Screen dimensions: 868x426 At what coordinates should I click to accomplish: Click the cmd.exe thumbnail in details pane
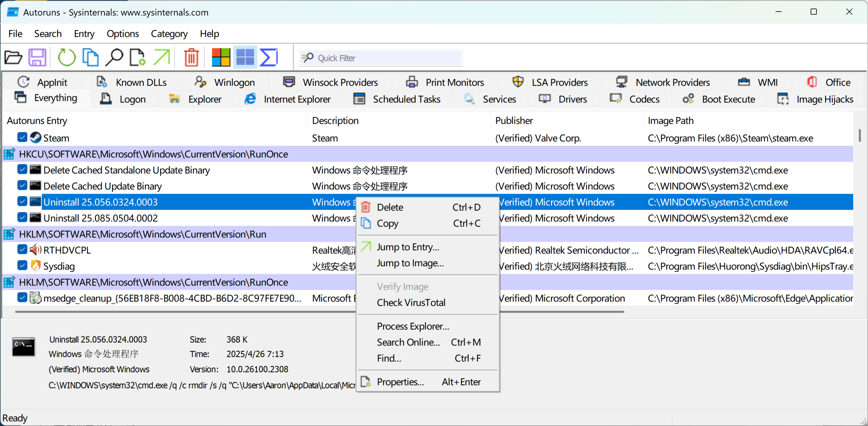23,346
